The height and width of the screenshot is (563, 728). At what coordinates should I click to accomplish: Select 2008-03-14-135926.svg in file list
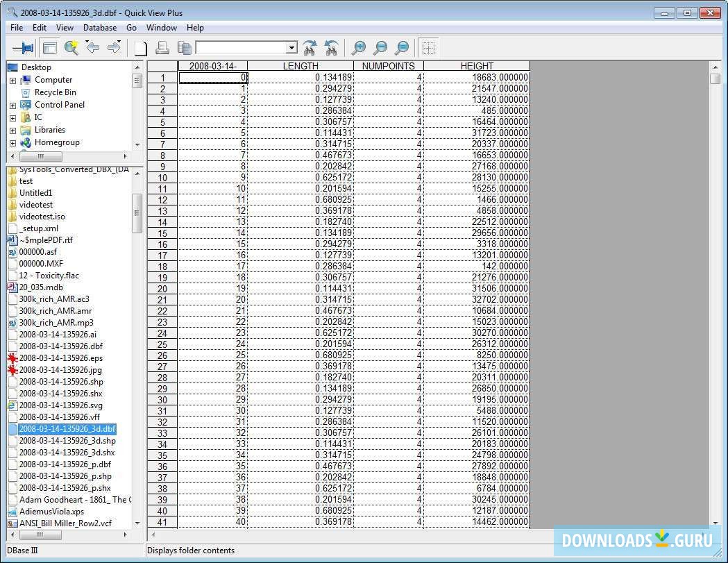point(61,405)
